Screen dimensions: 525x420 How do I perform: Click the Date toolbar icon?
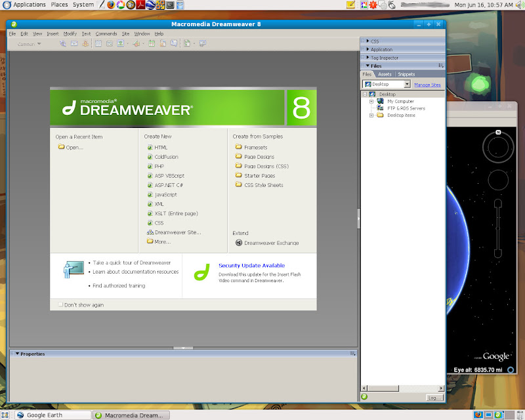(152, 43)
